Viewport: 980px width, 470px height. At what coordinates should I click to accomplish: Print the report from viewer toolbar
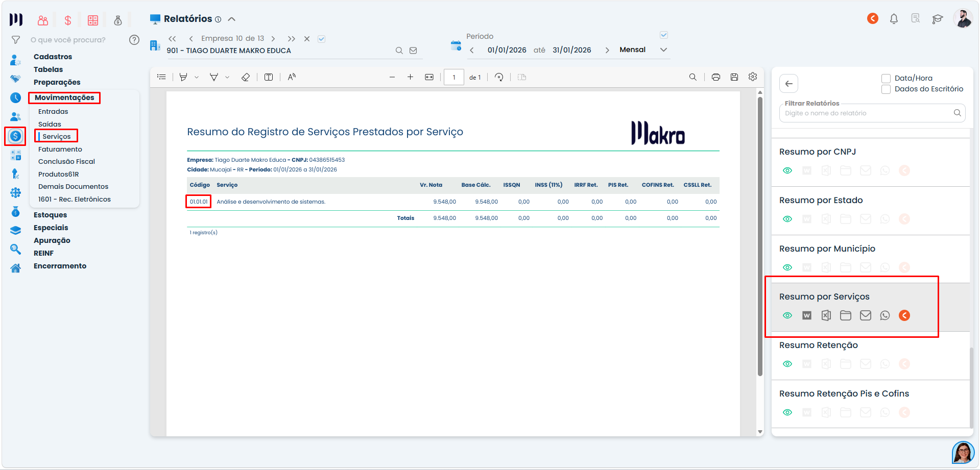coord(716,77)
